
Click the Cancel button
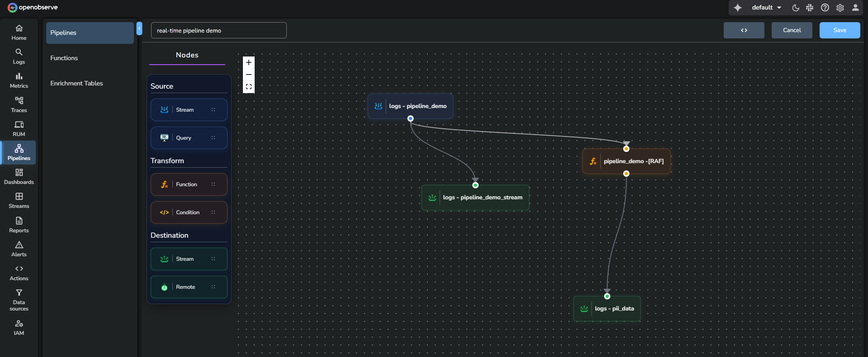pyautogui.click(x=792, y=30)
